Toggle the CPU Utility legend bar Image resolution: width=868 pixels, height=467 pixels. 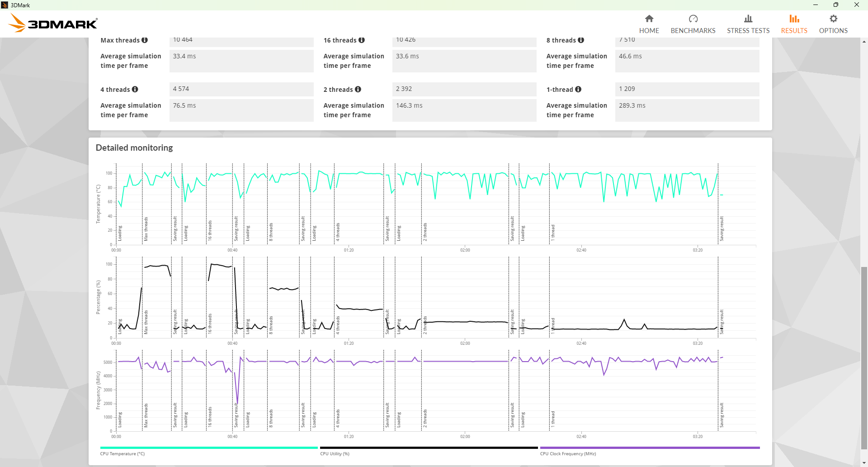pos(429,448)
